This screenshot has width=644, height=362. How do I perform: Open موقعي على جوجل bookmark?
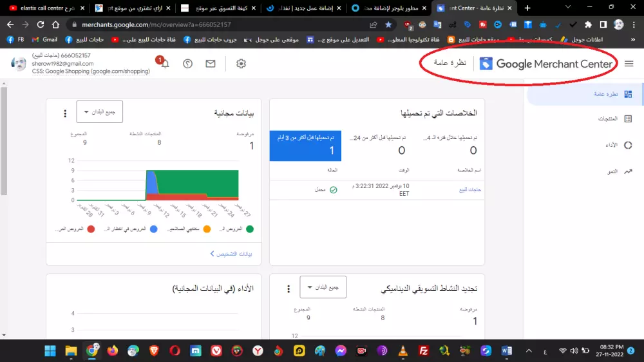[271, 39]
